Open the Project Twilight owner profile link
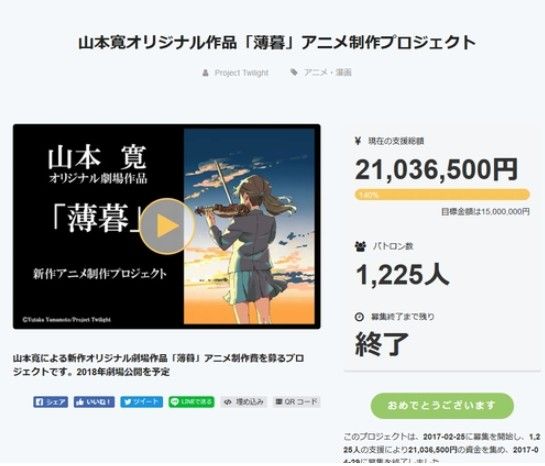The width and height of the screenshot is (545, 466). [242, 73]
